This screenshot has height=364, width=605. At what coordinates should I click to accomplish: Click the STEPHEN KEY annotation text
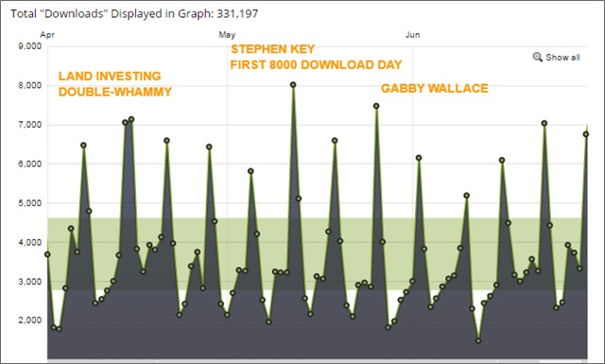pyautogui.click(x=273, y=49)
